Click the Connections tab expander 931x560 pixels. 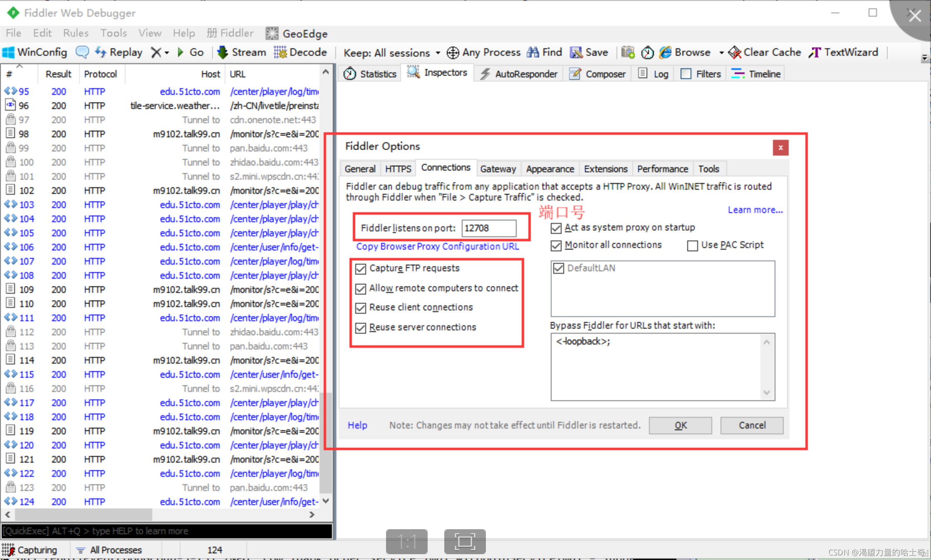[446, 168]
